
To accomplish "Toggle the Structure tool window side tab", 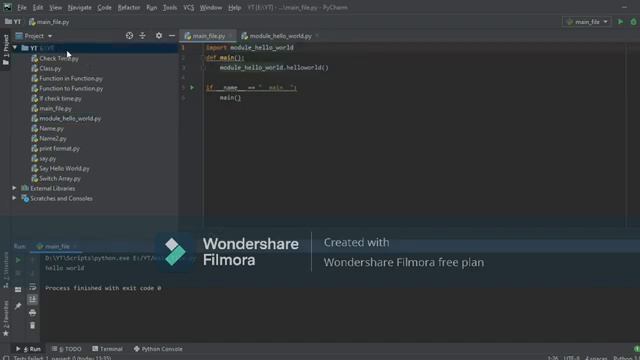I will pyautogui.click(x=5, y=269).
